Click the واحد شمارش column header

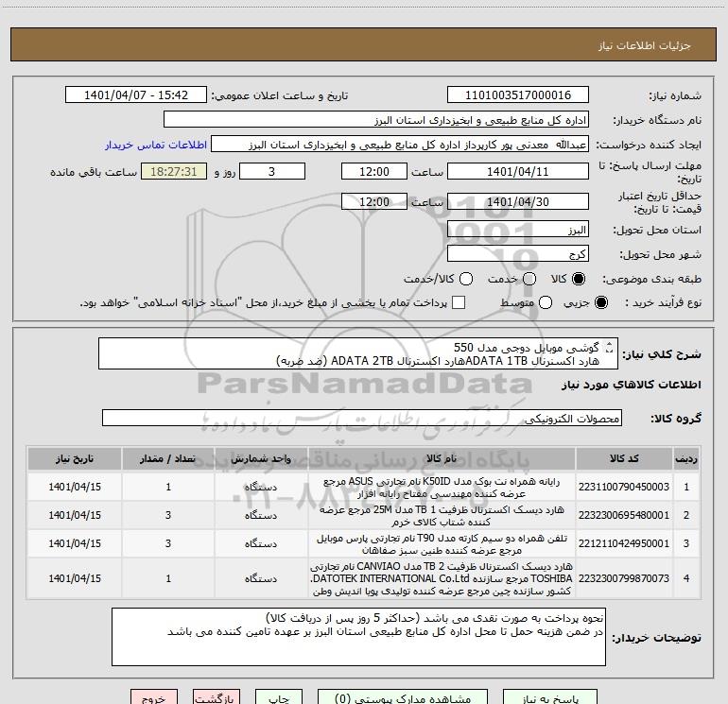tap(261, 458)
